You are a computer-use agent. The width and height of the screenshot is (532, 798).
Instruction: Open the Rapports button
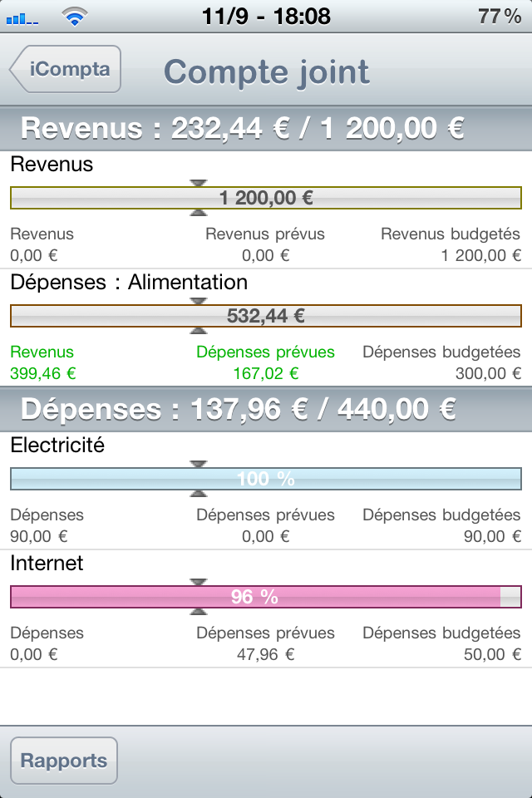pyautogui.click(x=64, y=761)
